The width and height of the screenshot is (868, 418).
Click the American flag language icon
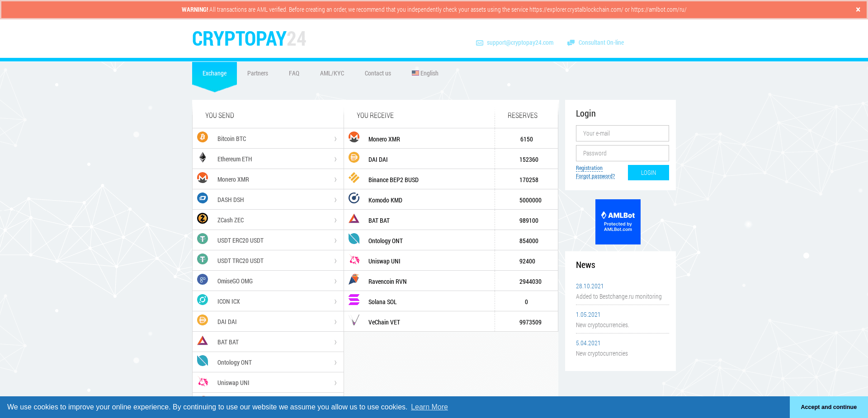click(x=415, y=73)
